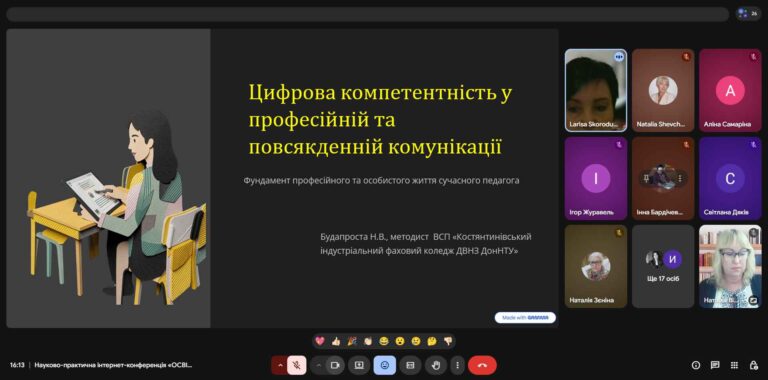The height and width of the screenshot is (380, 768).
Task: Select Наталія Зеніна participant tile
Action: point(596,266)
